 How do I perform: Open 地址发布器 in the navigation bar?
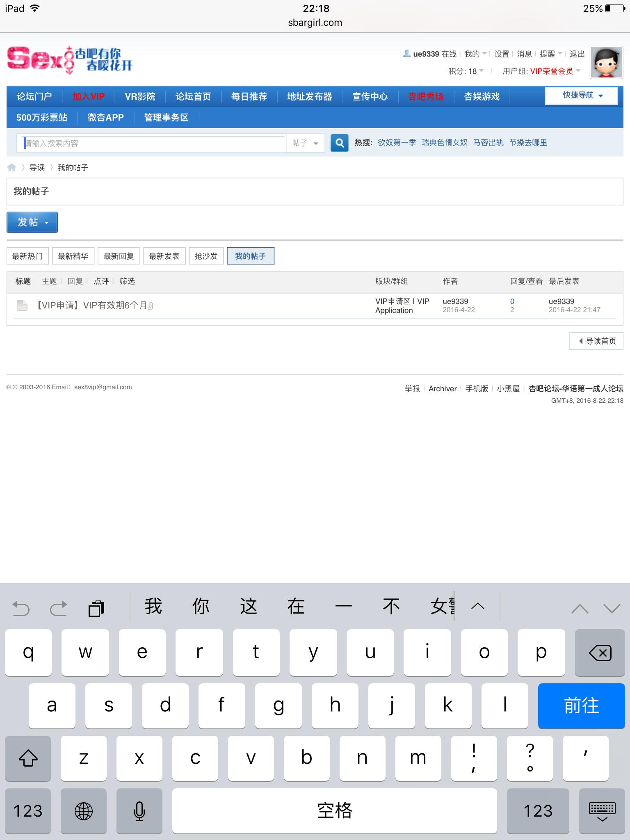pos(310,97)
